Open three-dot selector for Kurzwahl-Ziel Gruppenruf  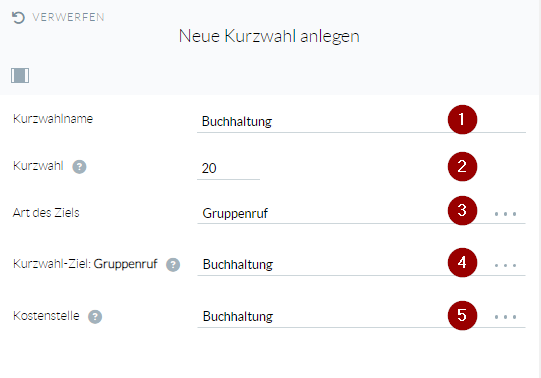click(x=505, y=265)
